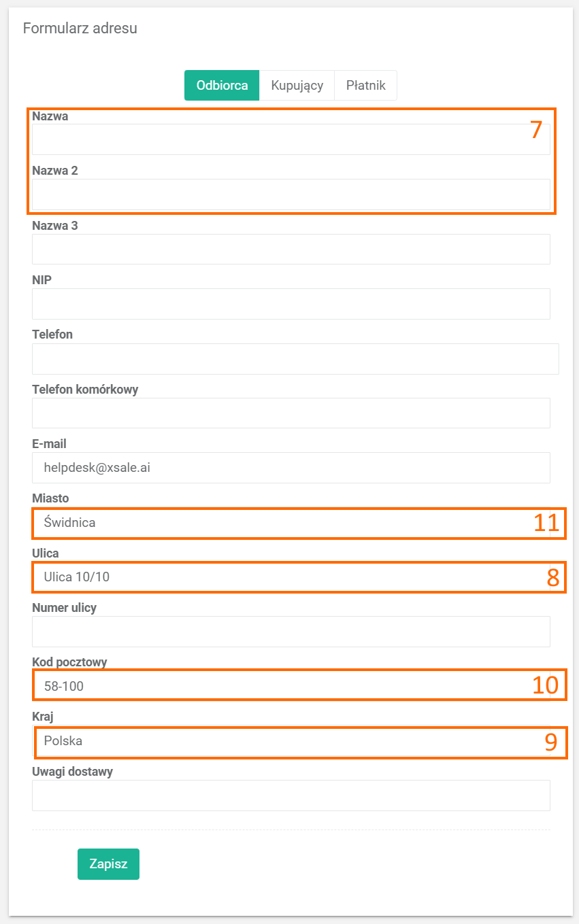Switch to the Odbiorca tab
The image size is (579, 924).
coord(222,86)
